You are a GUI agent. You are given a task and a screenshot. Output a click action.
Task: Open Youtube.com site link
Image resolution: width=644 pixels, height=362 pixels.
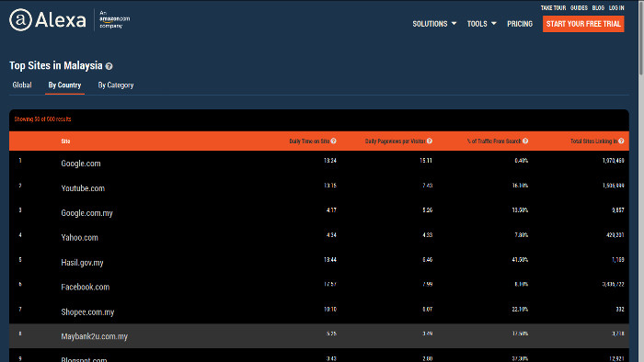click(x=83, y=188)
